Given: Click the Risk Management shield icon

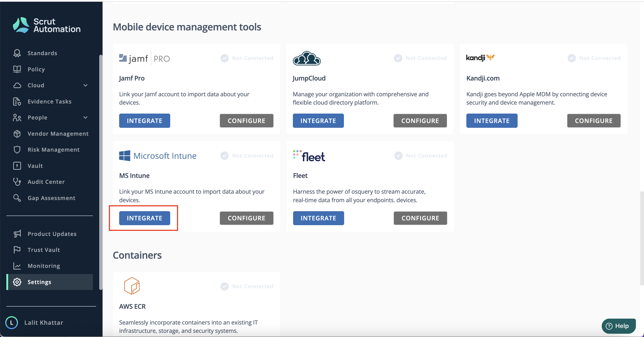Looking at the screenshot, I should [x=17, y=150].
